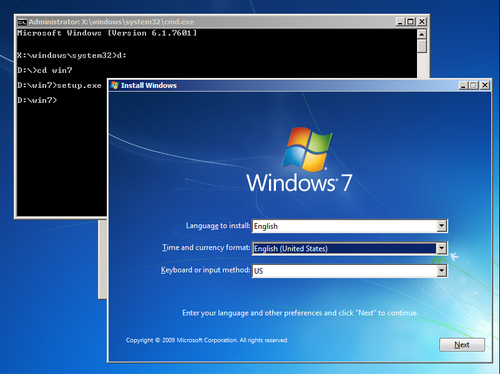Close the Install Windows dialog
Viewport: 500px width, 374px height.
coord(485,85)
